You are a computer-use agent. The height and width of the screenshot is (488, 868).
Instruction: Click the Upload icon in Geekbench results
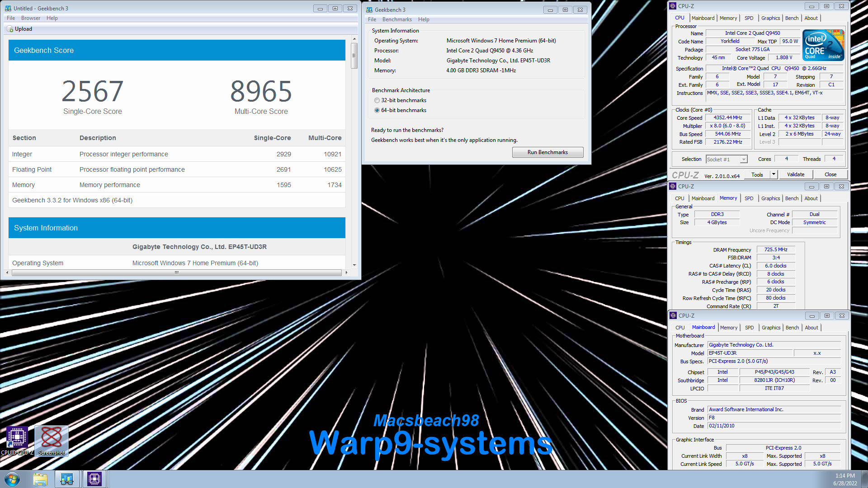coord(10,29)
